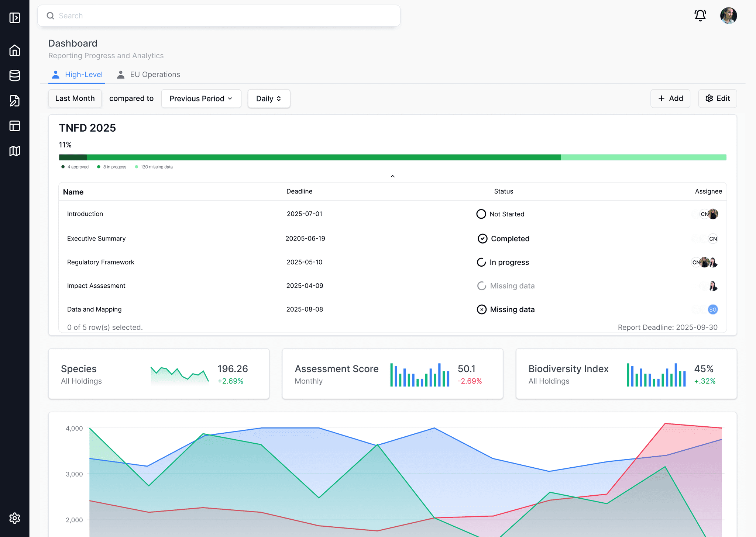The image size is (756, 537).
Task: Open the Home sidebar icon
Action: [x=15, y=50]
